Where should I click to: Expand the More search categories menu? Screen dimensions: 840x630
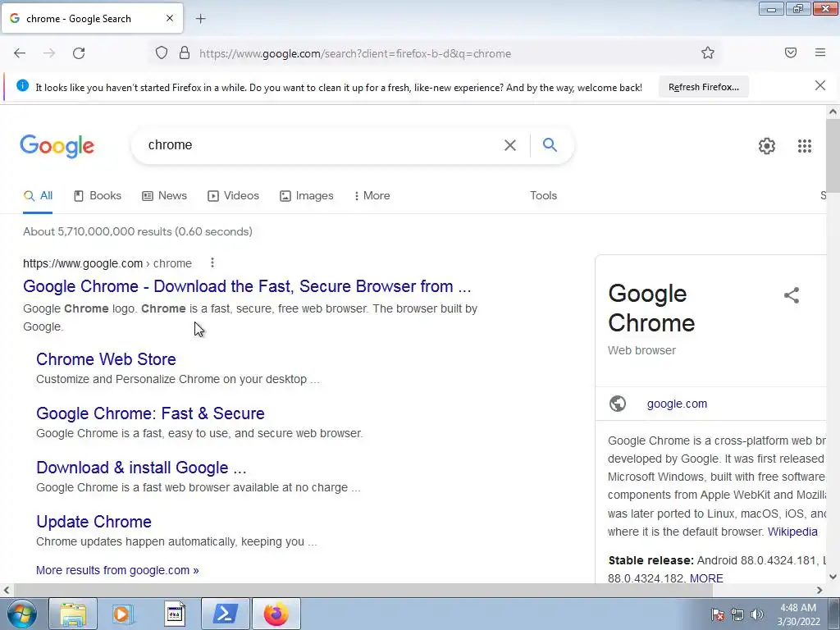click(372, 196)
